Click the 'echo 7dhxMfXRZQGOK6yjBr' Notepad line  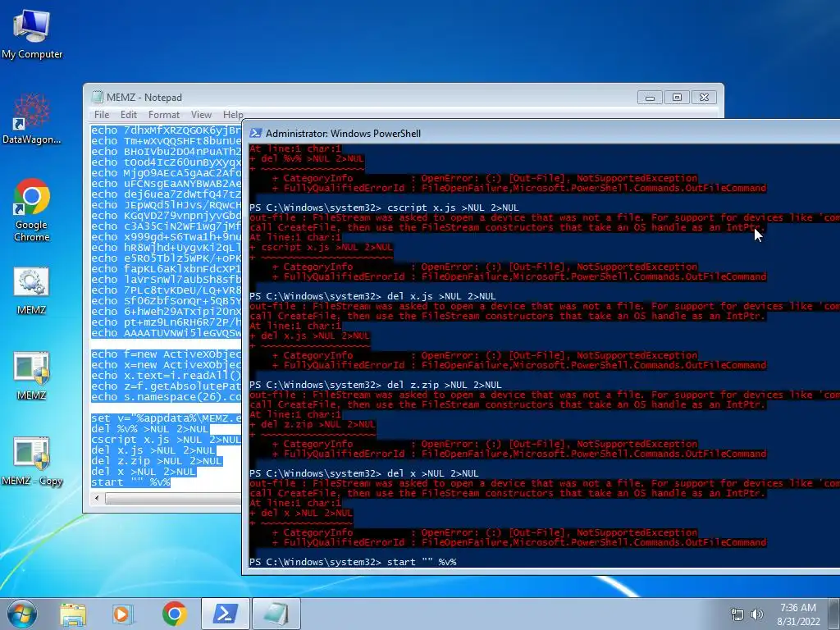pyautogui.click(x=166, y=130)
